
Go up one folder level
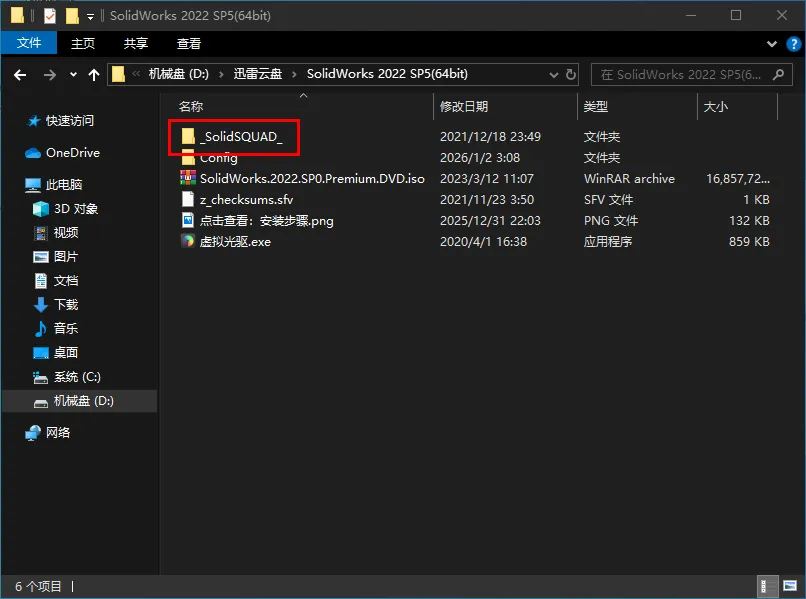(x=94, y=75)
